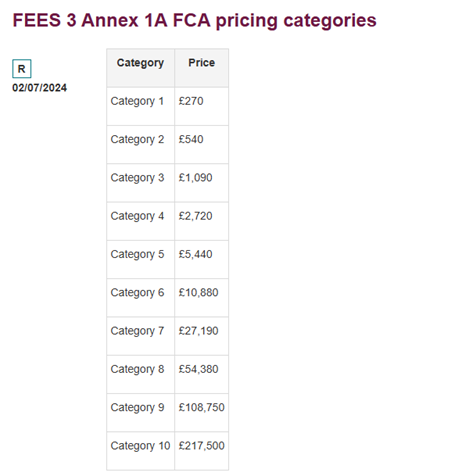Click the Price column header
The image size is (462, 476).
(x=201, y=68)
